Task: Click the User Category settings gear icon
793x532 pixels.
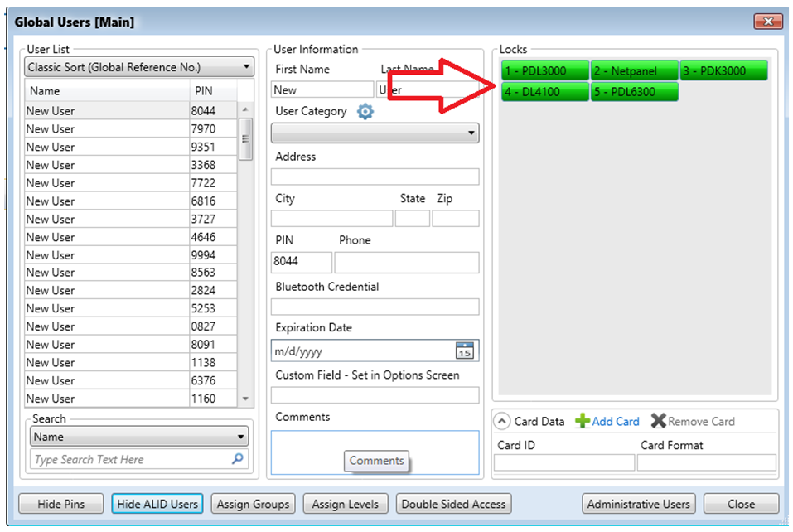Action: 365,112
